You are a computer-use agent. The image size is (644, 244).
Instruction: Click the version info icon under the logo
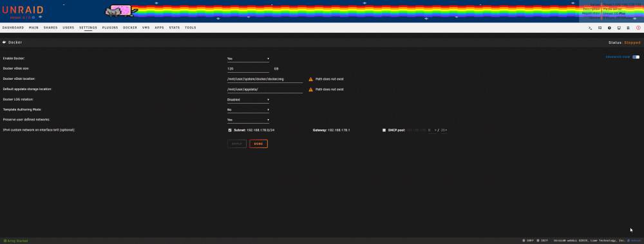pyautogui.click(x=33, y=17)
